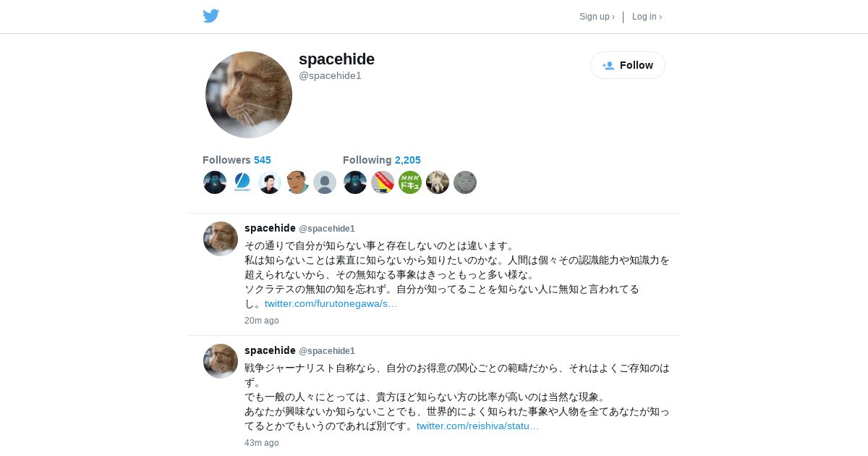
Task: Follow the spacehide account
Action: point(628,65)
